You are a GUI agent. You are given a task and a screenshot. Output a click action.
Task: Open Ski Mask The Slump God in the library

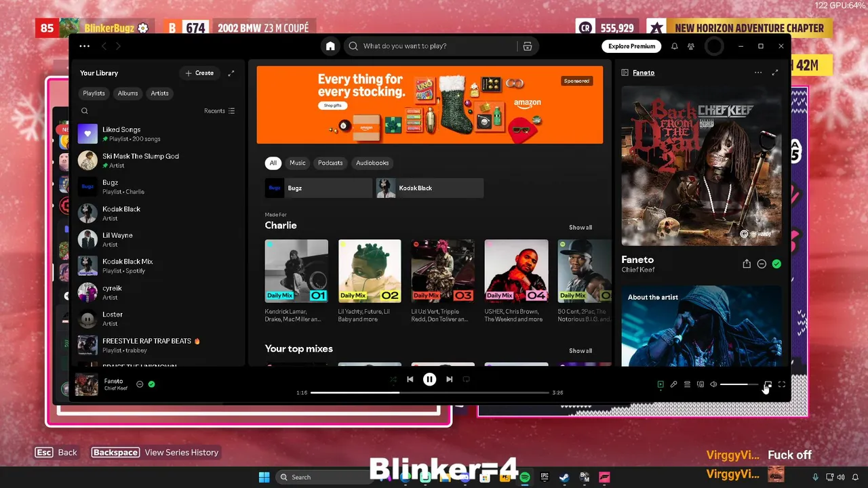157,161
